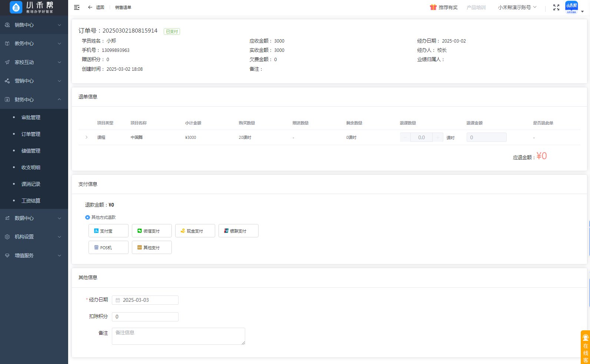
Task: Click the 20课时 purchased quantity cell
Action: point(245,137)
